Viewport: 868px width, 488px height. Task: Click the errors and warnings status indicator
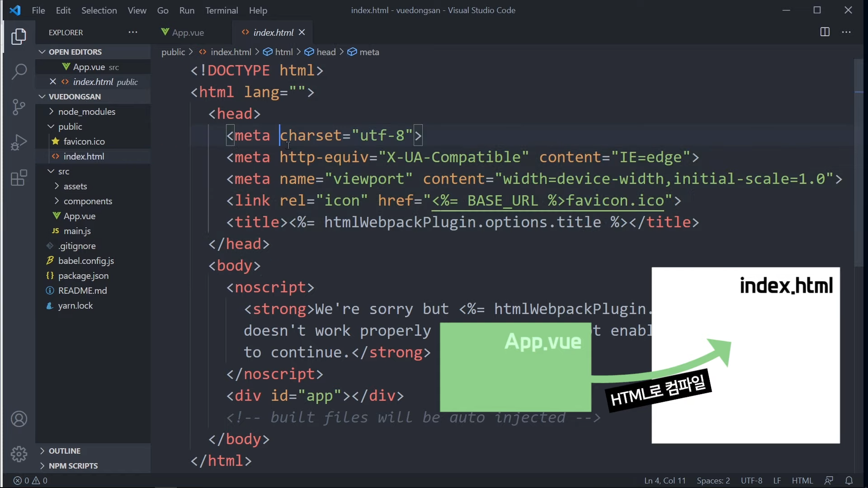(x=30, y=481)
